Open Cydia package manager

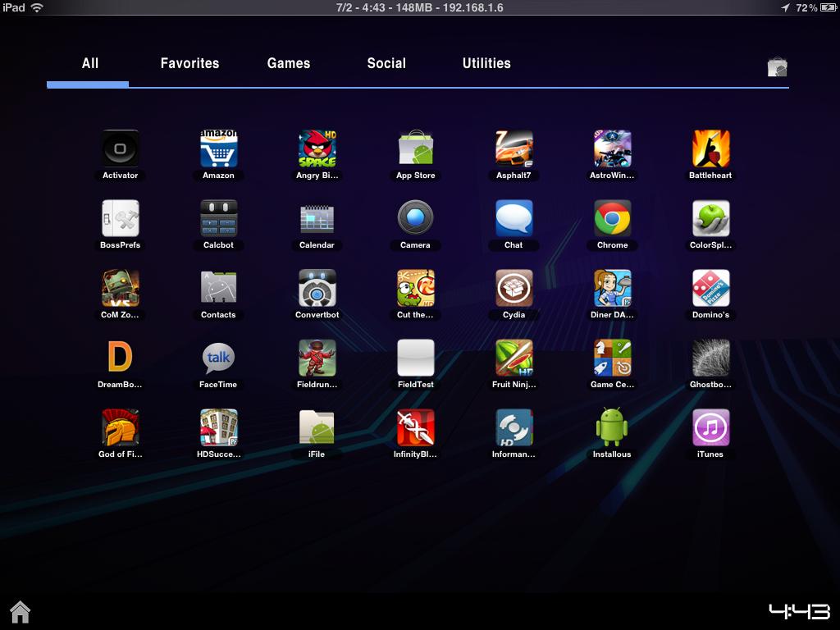[x=514, y=288]
